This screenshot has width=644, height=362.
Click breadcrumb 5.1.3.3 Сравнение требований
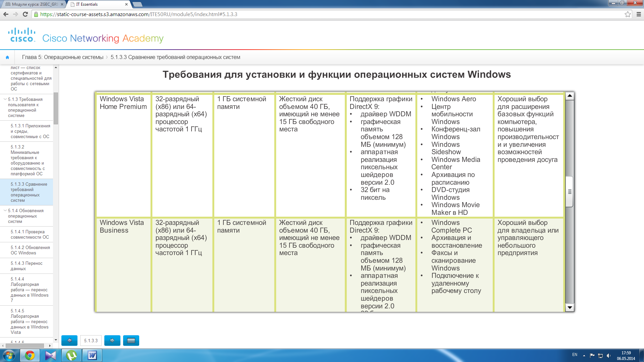pos(175,57)
